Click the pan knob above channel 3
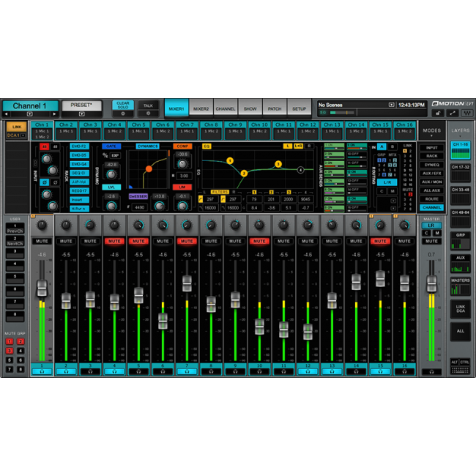 click(x=90, y=226)
